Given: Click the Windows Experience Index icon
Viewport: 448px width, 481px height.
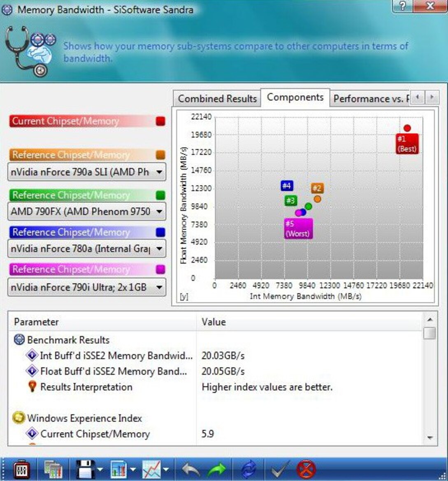Looking at the screenshot, I should point(19,418).
